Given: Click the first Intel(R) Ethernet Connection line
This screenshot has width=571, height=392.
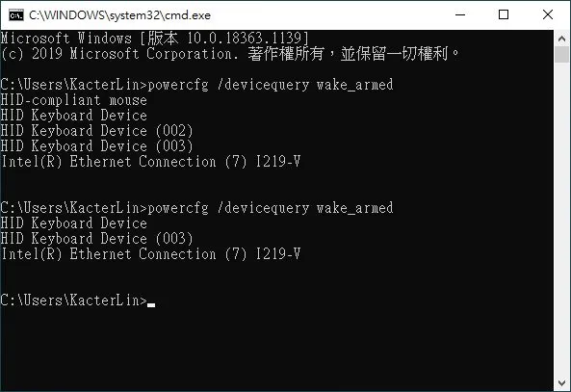Looking at the screenshot, I should pyautogui.click(x=151, y=162).
